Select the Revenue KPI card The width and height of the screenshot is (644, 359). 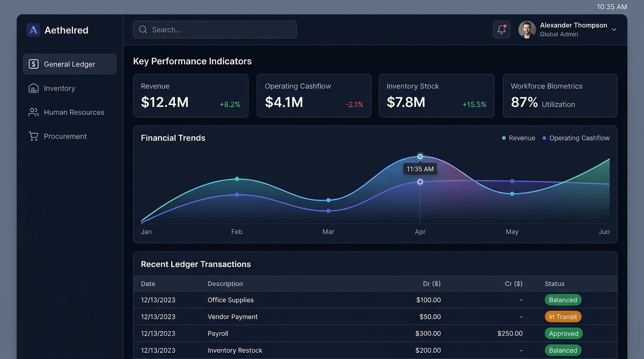pos(190,95)
